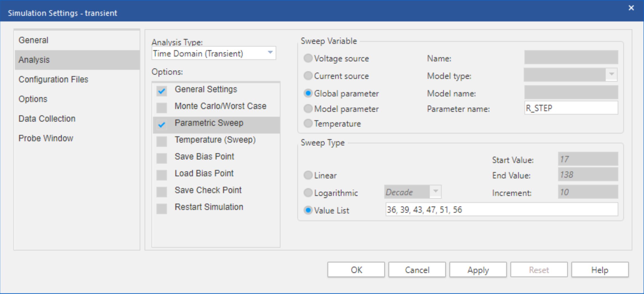
Task: Uncheck the Parametric Sweep option
Action: [162, 124]
